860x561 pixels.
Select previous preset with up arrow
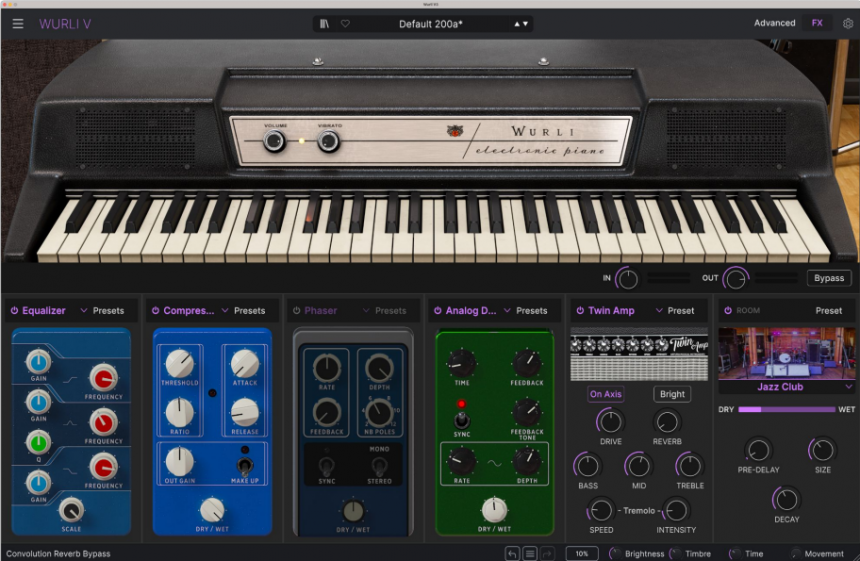(x=517, y=24)
